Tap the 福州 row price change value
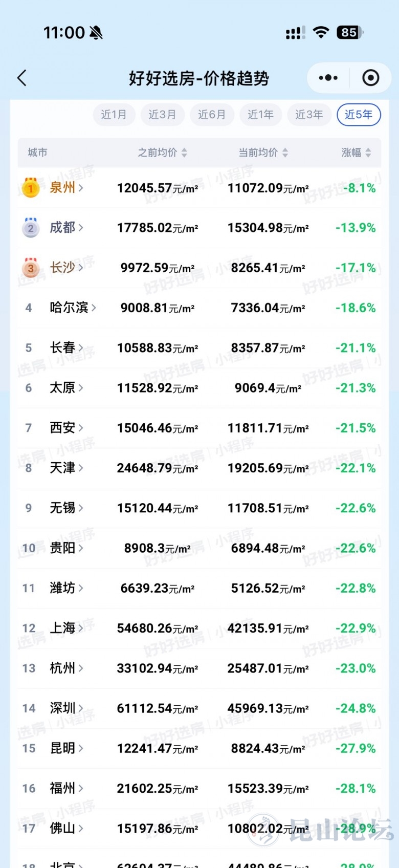This screenshot has height=868, width=399. tap(356, 789)
